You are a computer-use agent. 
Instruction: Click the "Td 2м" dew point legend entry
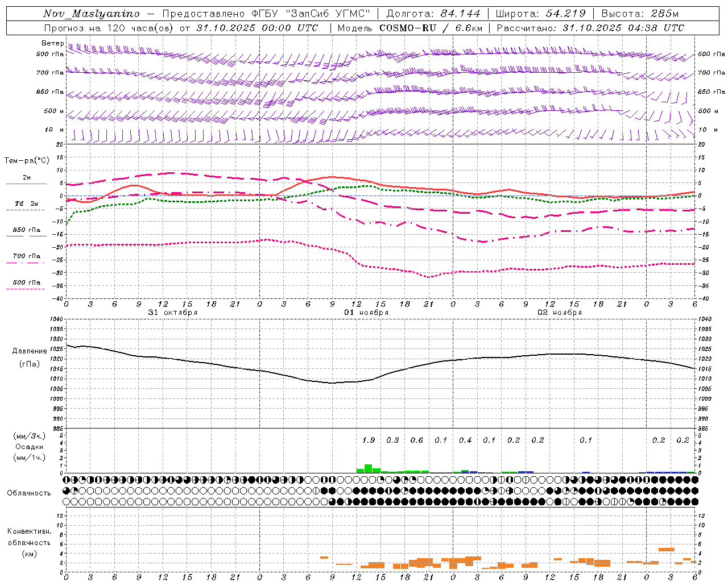coord(27,203)
